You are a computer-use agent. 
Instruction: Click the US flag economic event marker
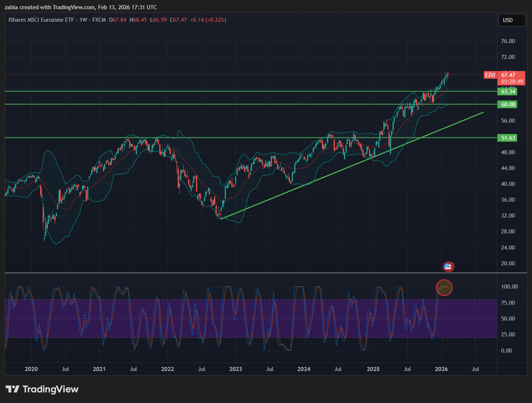(x=448, y=266)
